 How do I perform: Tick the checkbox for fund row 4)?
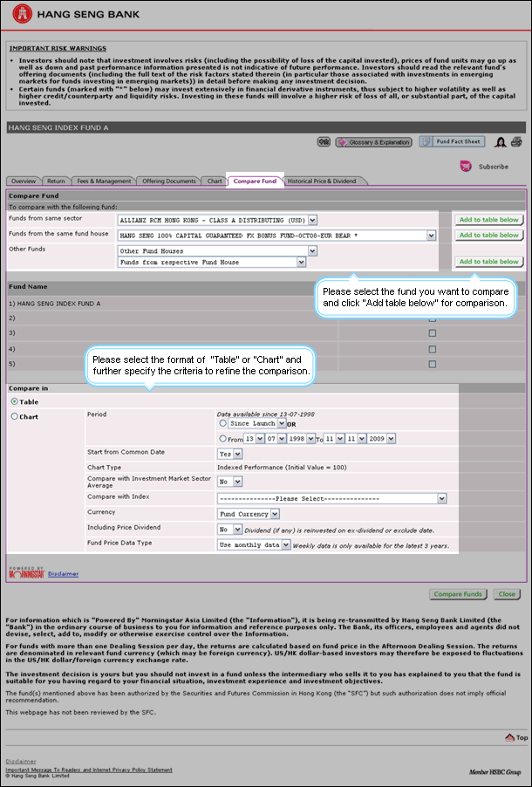[x=432, y=349]
